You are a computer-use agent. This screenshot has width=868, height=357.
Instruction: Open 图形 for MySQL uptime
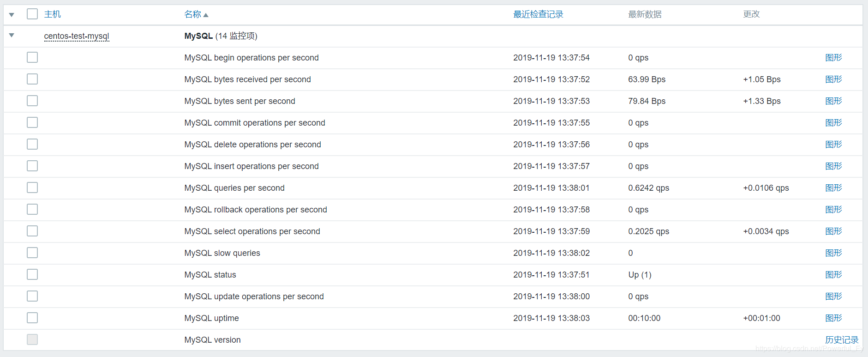833,318
